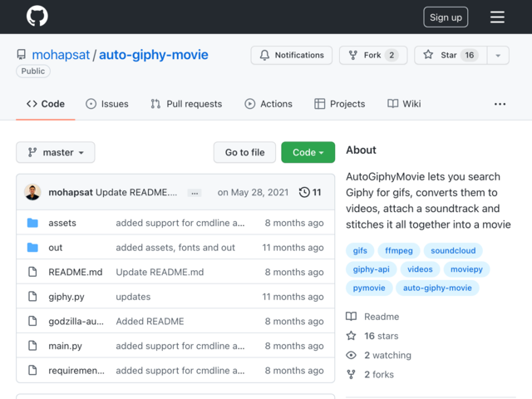Open the assets folder
532x399 pixels.
click(x=62, y=223)
